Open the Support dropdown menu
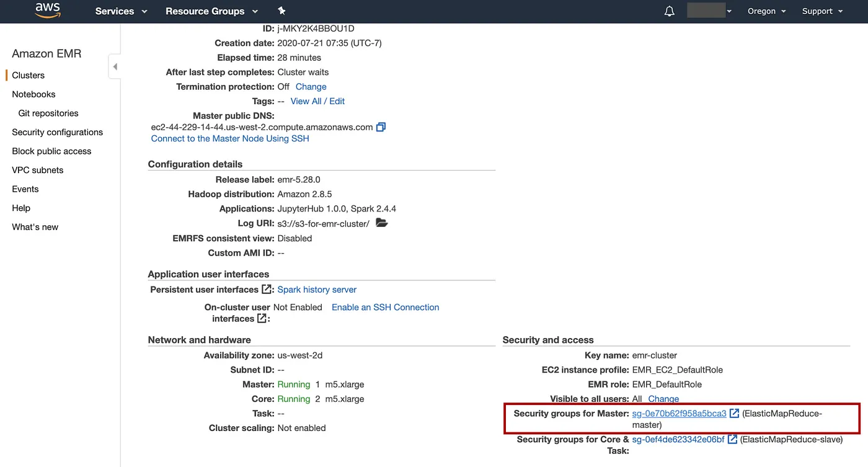868x467 pixels. (823, 11)
